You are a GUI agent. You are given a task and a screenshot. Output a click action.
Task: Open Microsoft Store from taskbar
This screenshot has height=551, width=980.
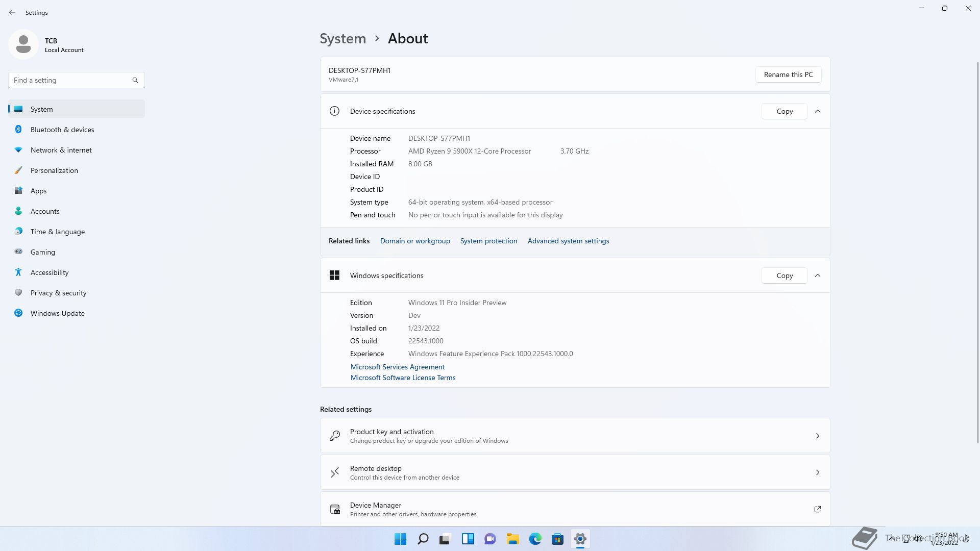(x=558, y=539)
